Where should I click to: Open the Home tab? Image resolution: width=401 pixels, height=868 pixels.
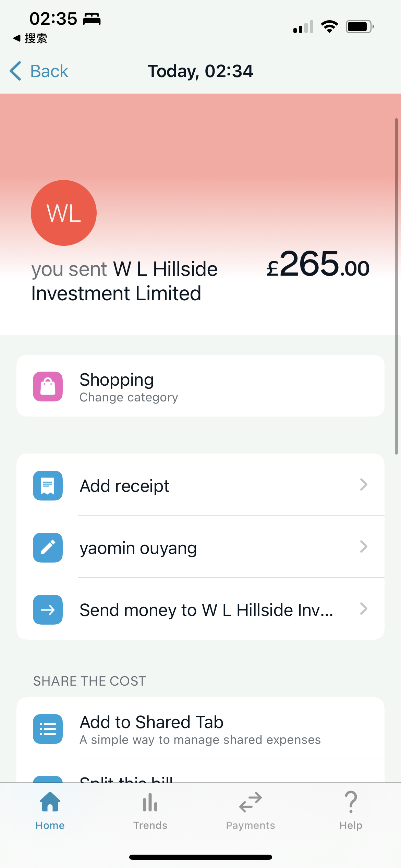coord(50,811)
